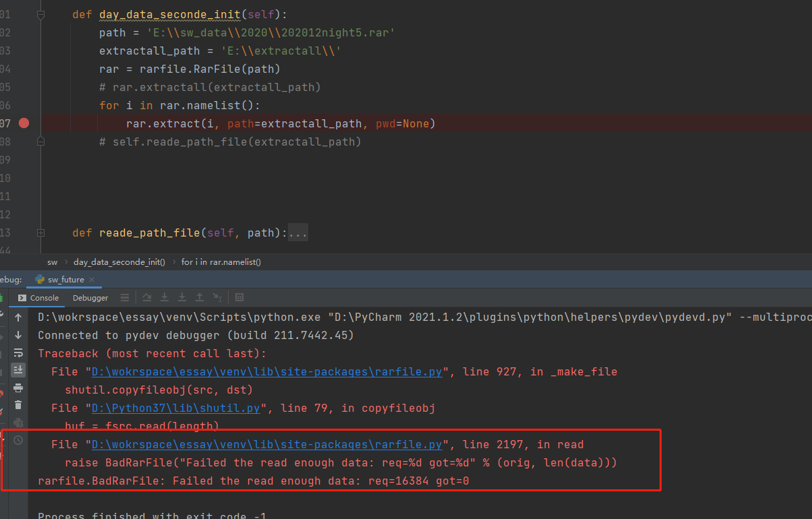Viewport: 812px width, 519px height.
Task: Toggle the breakpoint on line 107
Action: [x=24, y=123]
